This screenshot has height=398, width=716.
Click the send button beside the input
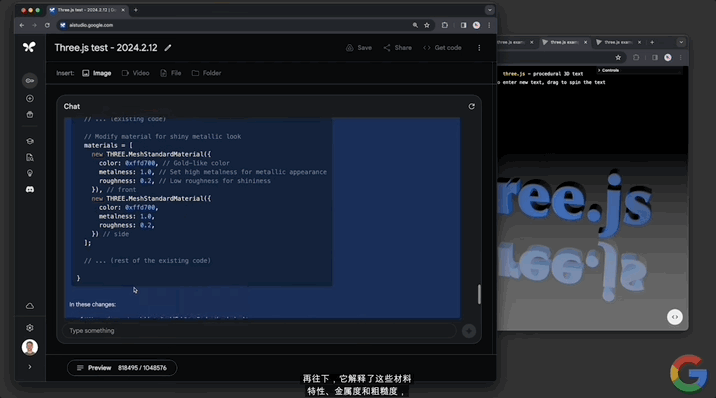[469, 331]
